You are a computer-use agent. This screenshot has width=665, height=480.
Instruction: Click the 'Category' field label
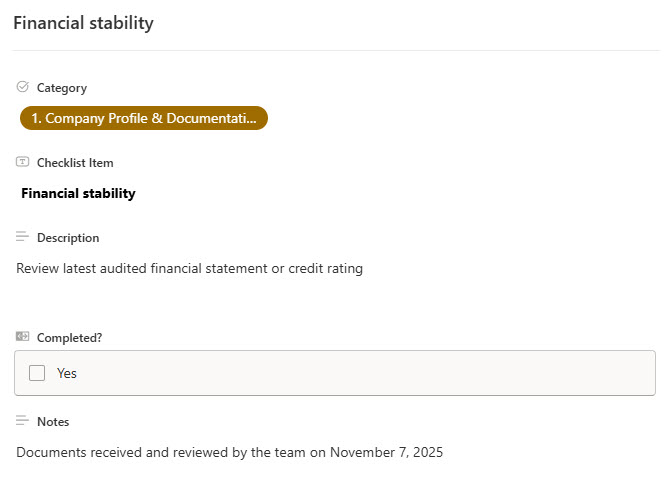coord(62,88)
